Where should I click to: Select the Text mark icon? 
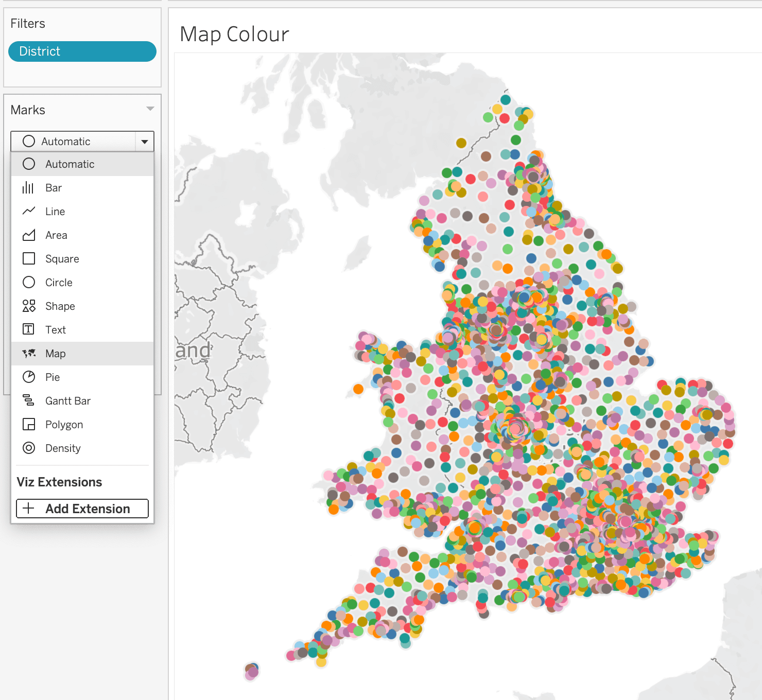(29, 329)
